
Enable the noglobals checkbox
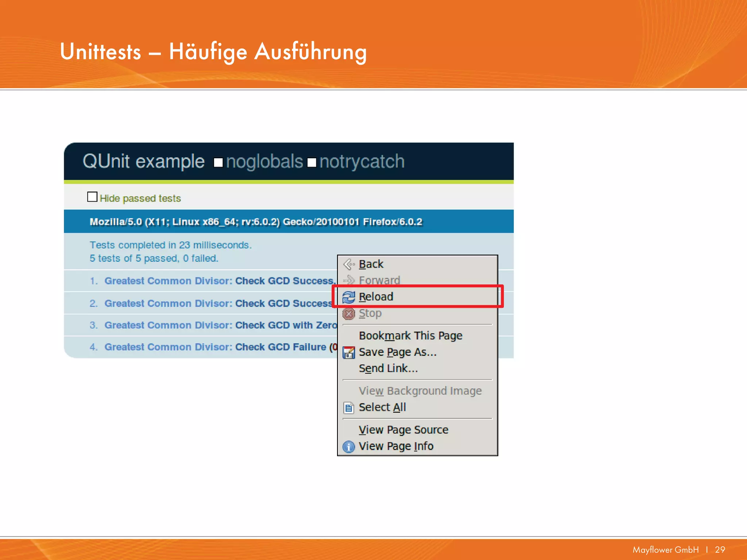[218, 162]
